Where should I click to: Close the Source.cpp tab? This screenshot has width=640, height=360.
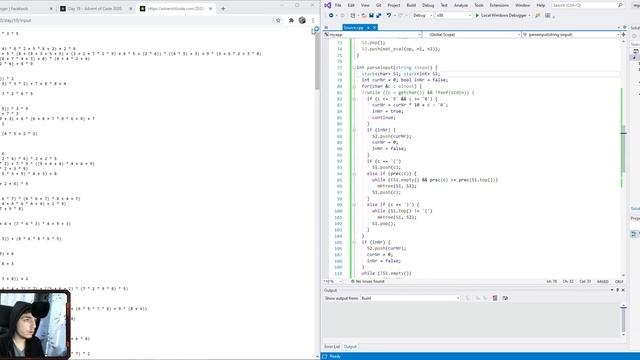(374, 27)
